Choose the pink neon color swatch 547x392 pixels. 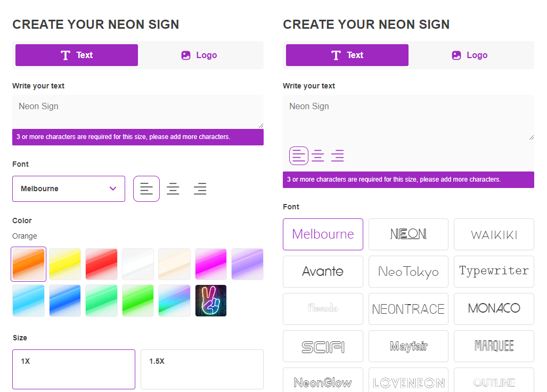pyautogui.click(x=211, y=264)
